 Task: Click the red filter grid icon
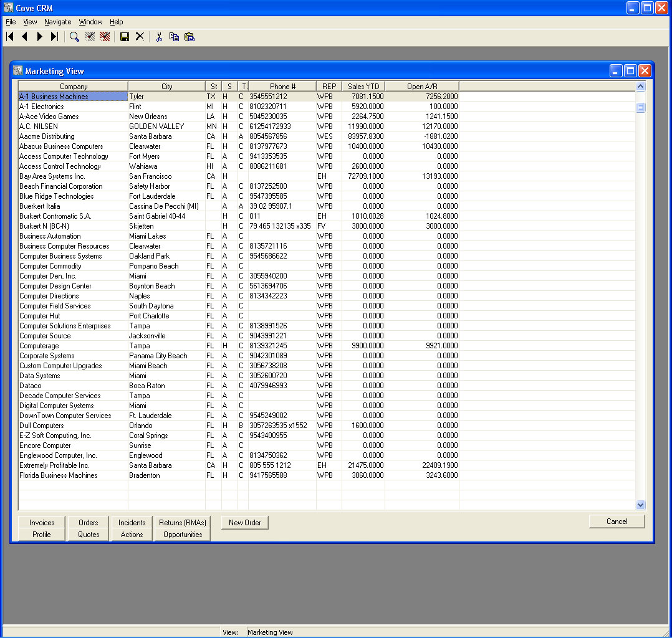(x=105, y=37)
